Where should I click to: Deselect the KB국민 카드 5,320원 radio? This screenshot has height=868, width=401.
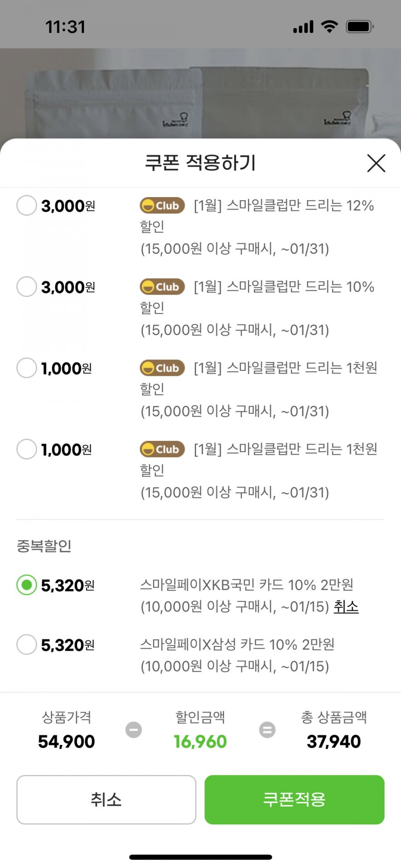pos(27,585)
